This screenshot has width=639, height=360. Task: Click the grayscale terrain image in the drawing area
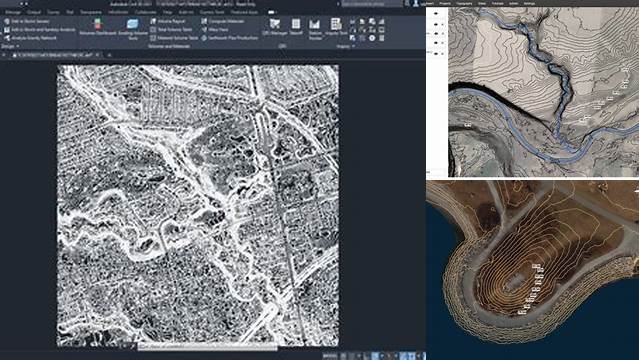198,206
